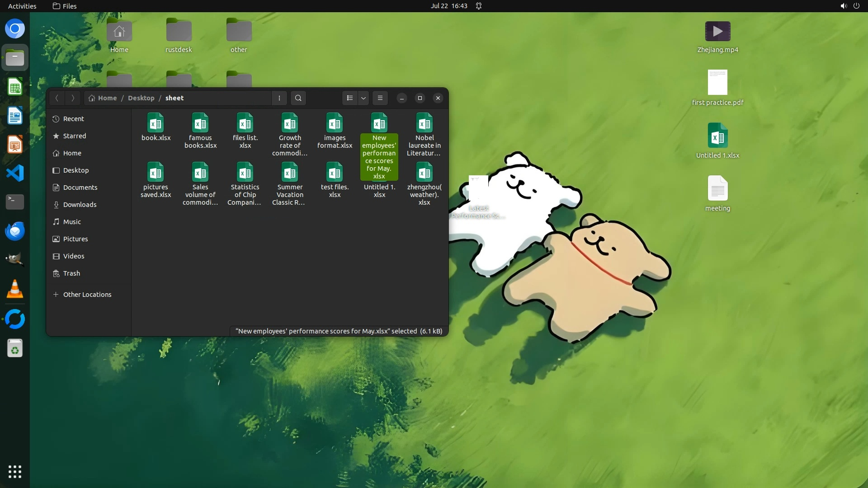868x488 pixels.
Task: Launch VLC from the dock
Action: click(x=15, y=289)
